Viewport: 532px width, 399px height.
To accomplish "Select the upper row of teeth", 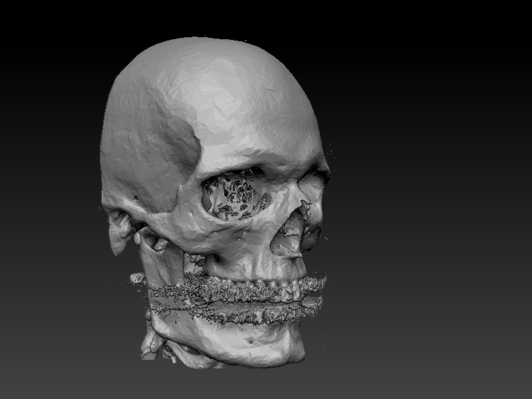I will [253, 289].
